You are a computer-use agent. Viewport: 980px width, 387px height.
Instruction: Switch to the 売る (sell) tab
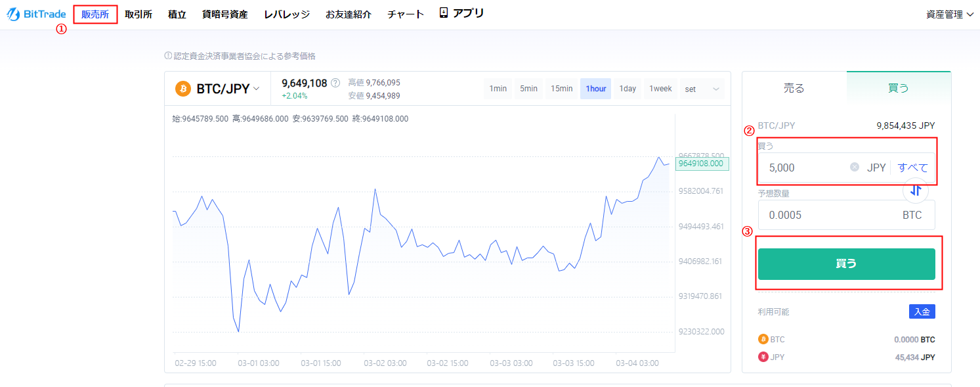[794, 88]
